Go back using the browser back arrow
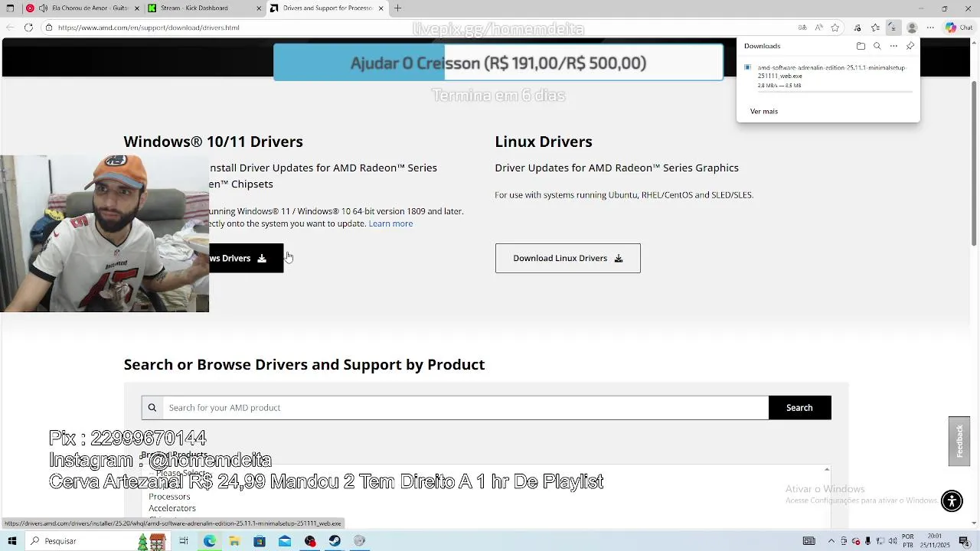The image size is (980, 551). (x=10, y=28)
